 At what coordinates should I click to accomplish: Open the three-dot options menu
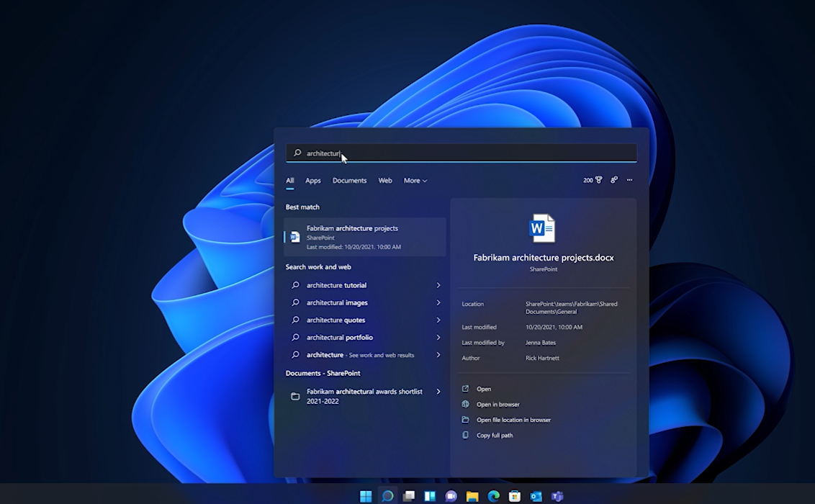tap(629, 180)
